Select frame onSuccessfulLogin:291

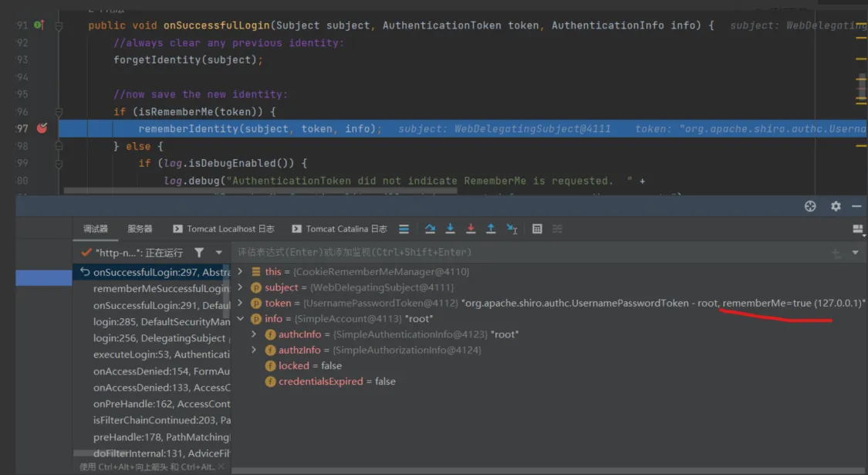click(x=152, y=305)
